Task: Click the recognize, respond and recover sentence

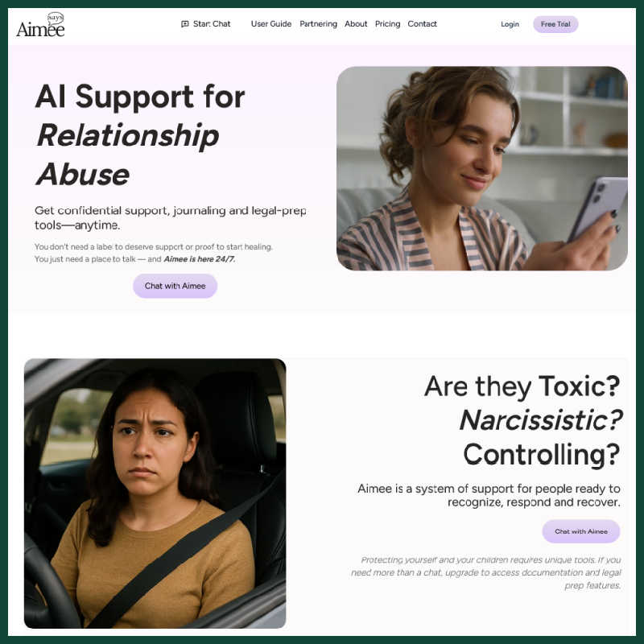Action: click(489, 495)
